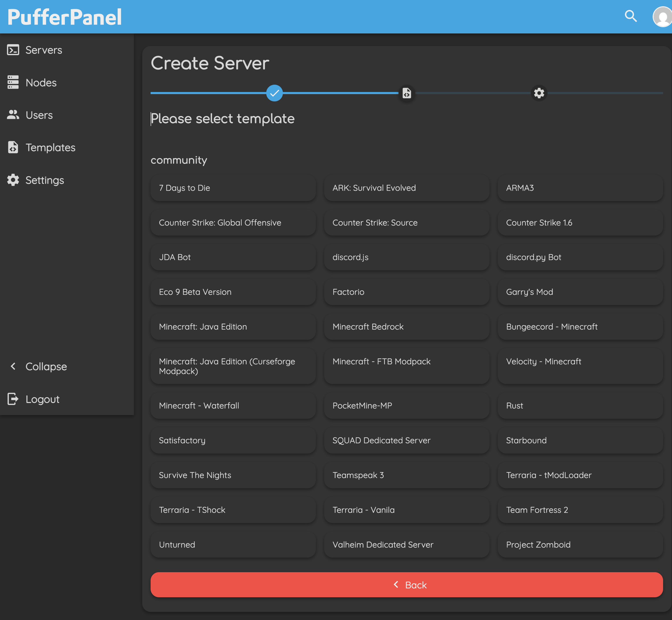This screenshot has width=672, height=620.
Task: Open Nodes in the sidebar
Action: click(67, 83)
